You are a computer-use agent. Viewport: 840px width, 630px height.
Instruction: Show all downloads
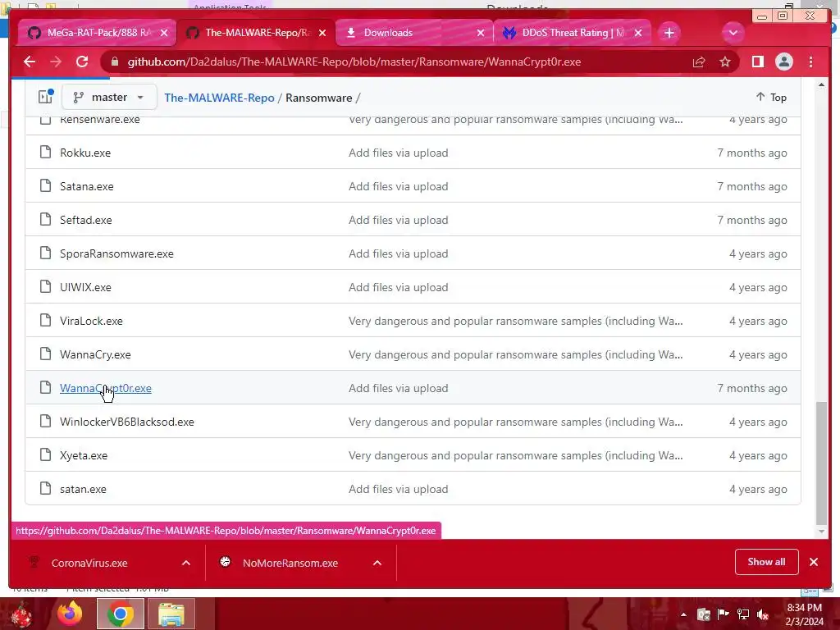(766, 562)
